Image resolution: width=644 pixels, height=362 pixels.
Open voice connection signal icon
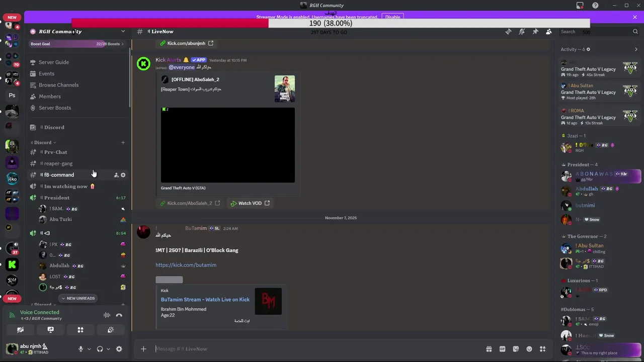point(12,315)
